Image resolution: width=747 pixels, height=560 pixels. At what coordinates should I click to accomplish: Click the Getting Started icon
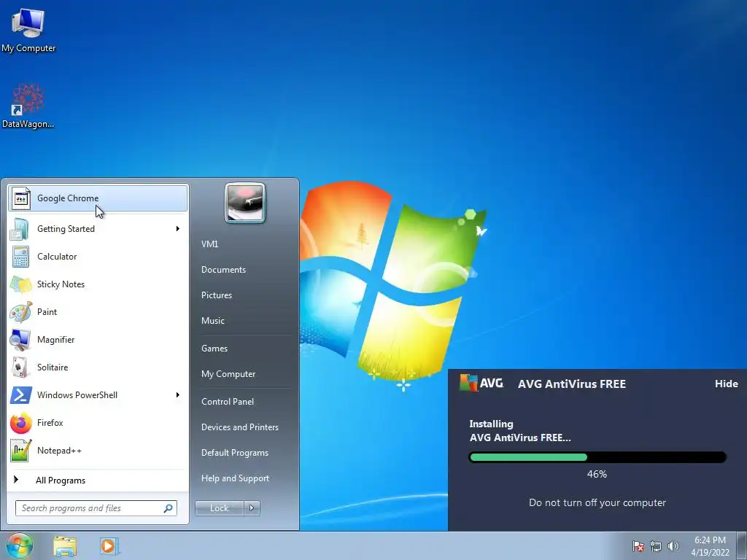tap(20, 229)
